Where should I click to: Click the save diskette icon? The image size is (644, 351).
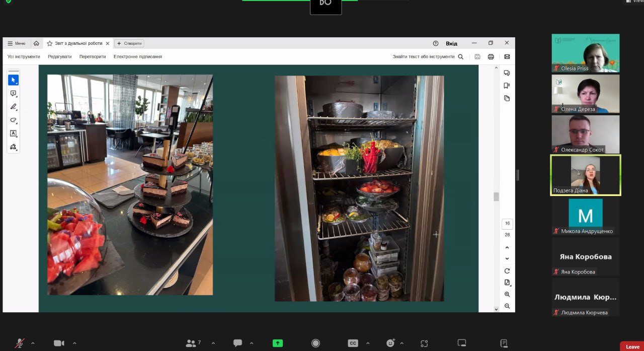[477, 56]
